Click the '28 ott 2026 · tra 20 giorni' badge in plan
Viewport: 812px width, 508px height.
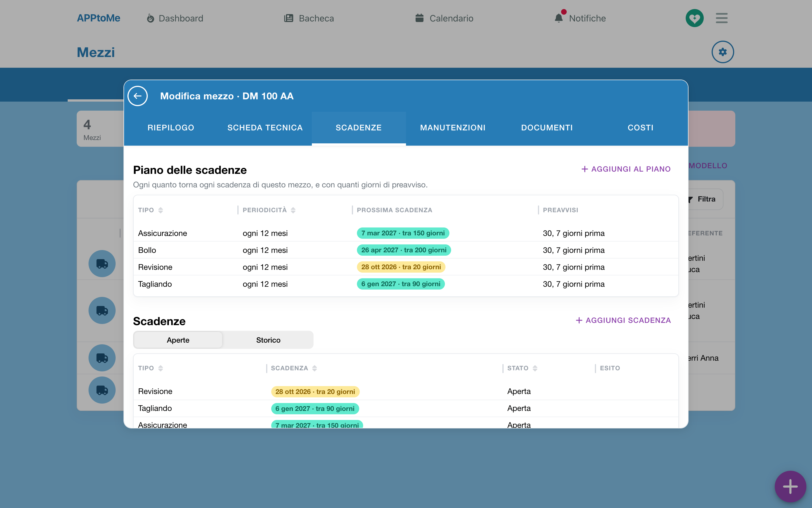[x=401, y=267]
